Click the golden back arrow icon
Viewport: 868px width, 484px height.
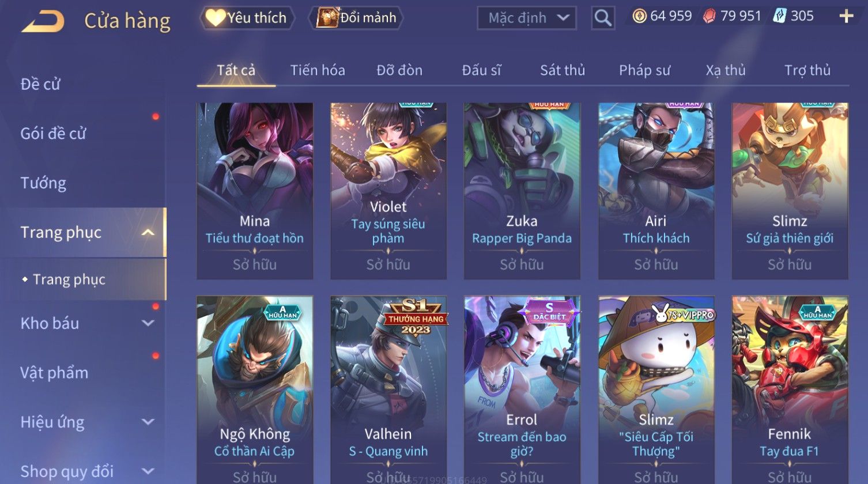click(x=43, y=21)
